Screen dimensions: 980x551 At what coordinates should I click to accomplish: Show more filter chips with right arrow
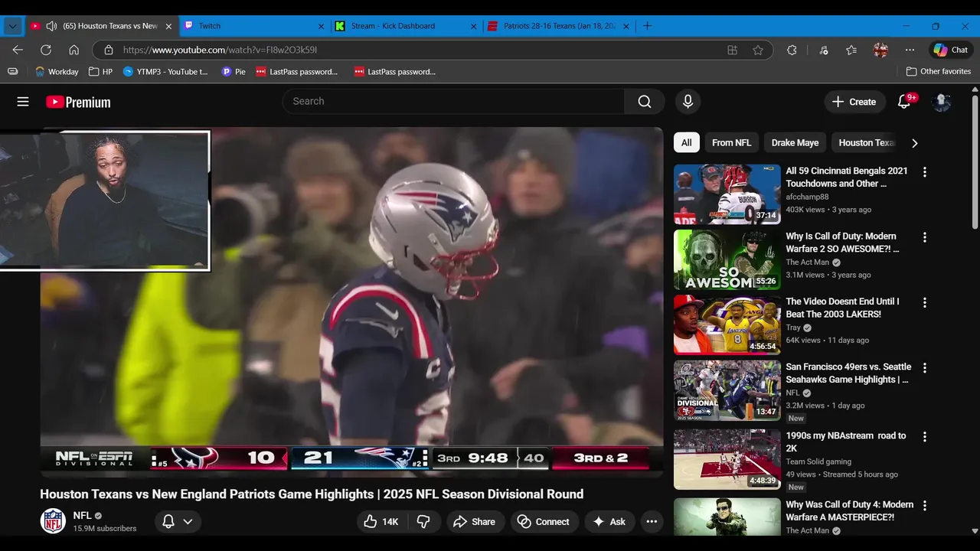point(914,143)
